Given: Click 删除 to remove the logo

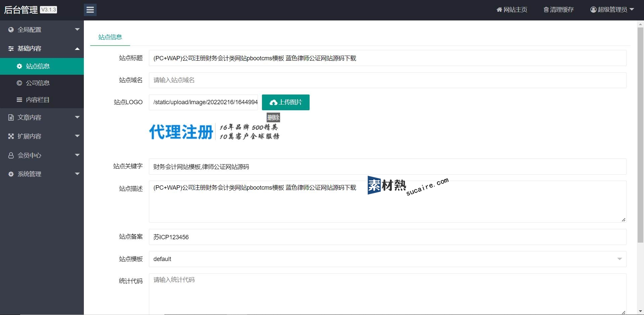Looking at the screenshot, I should tap(273, 118).
